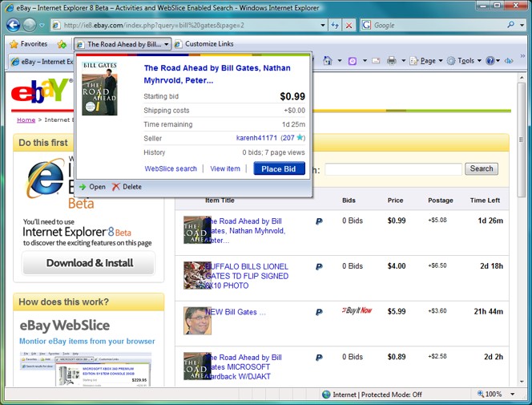Expand the address bar history dropdown arrow

point(323,25)
